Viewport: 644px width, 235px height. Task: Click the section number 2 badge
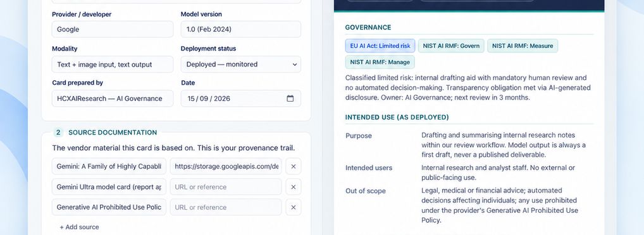58,133
